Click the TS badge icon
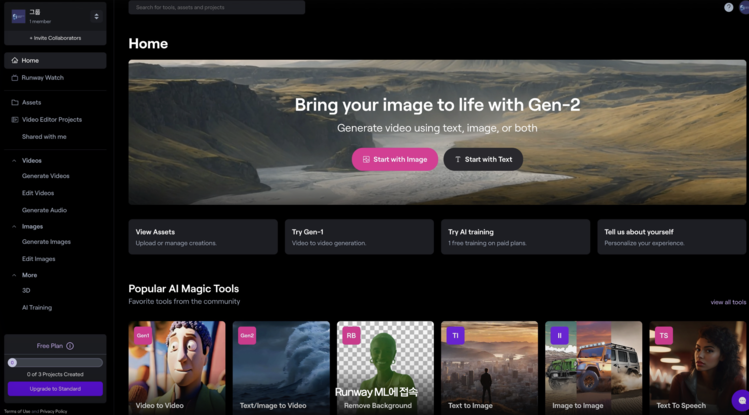 (663, 336)
